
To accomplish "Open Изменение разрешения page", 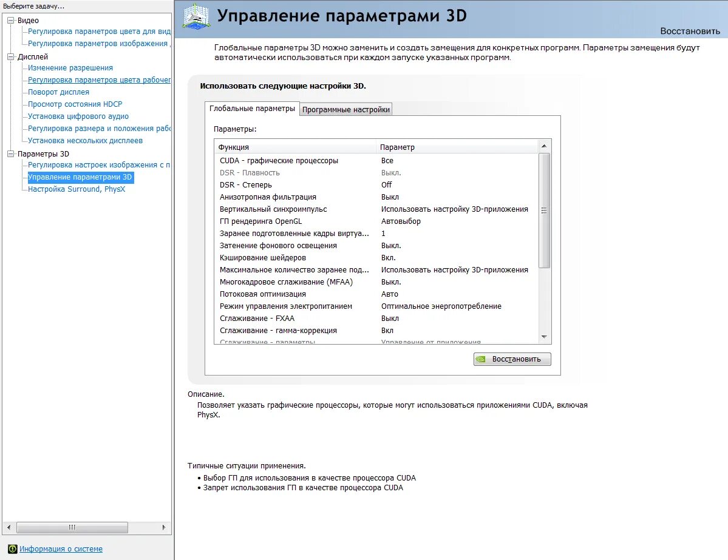I will click(x=70, y=68).
